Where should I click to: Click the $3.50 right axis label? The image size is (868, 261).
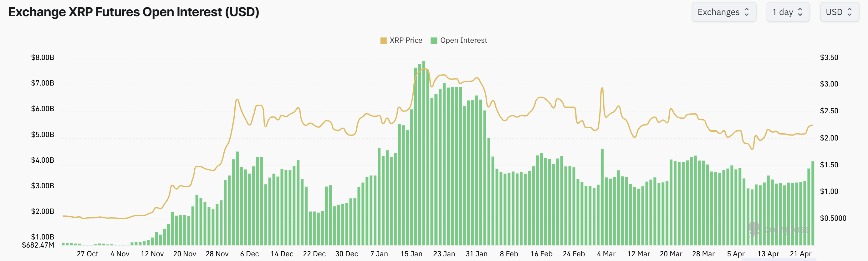pyautogui.click(x=829, y=57)
